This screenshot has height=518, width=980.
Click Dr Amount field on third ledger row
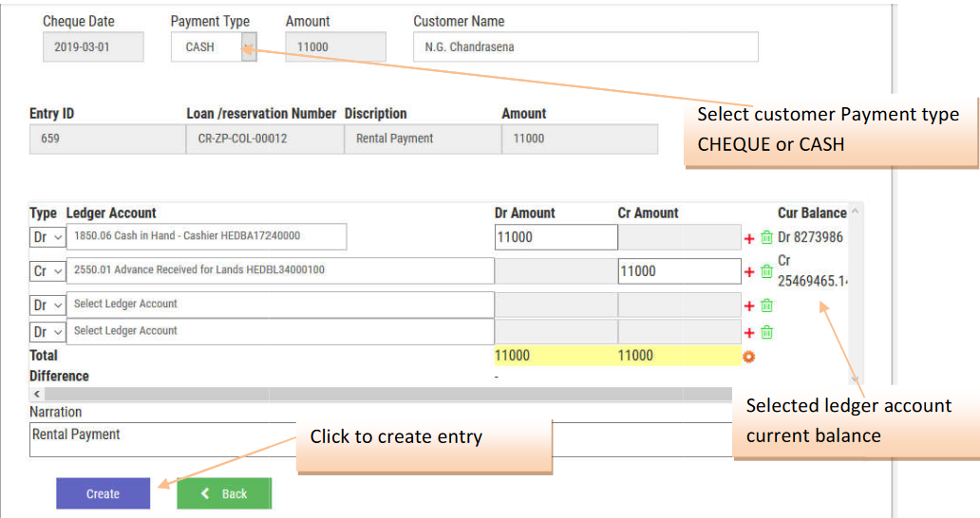(x=556, y=305)
